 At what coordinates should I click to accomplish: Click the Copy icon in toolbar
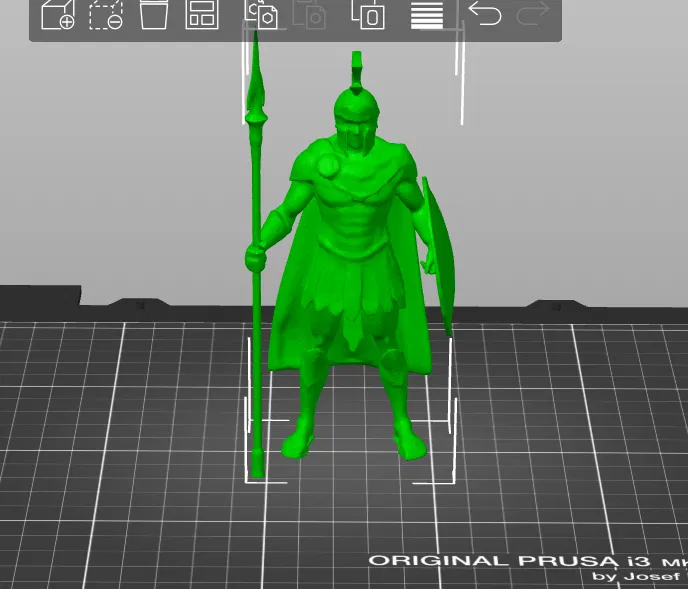pos(261,15)
